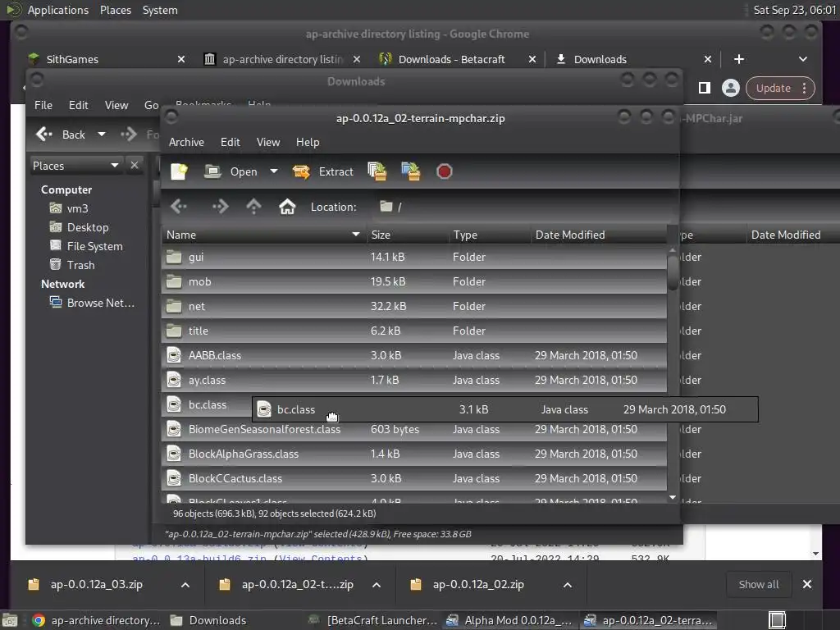Select the mob folder
The height and width of the screenshot is (630, 840).
[414, 282]
